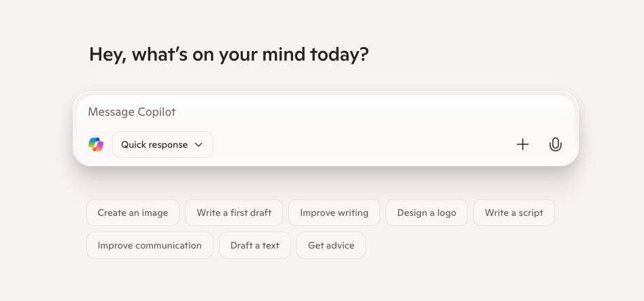644x301 pixels.
Task: Click the colorful Copilot logo icon
Action: [x=96, y=144]
